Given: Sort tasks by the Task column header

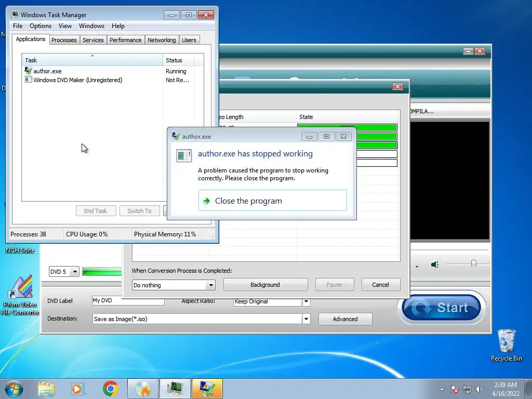Looking at the screenshot, I should coord(92,60).
